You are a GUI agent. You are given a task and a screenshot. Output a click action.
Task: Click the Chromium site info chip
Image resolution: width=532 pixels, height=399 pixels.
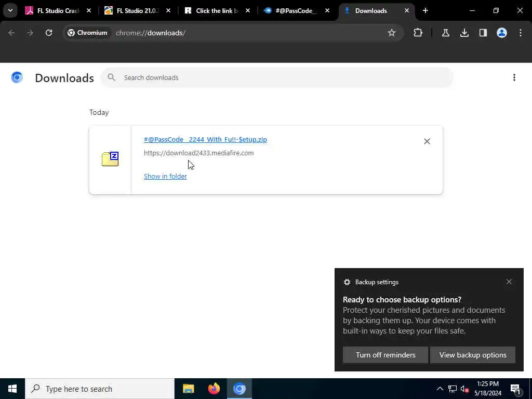pyautogui.click(x=87, y=33)
